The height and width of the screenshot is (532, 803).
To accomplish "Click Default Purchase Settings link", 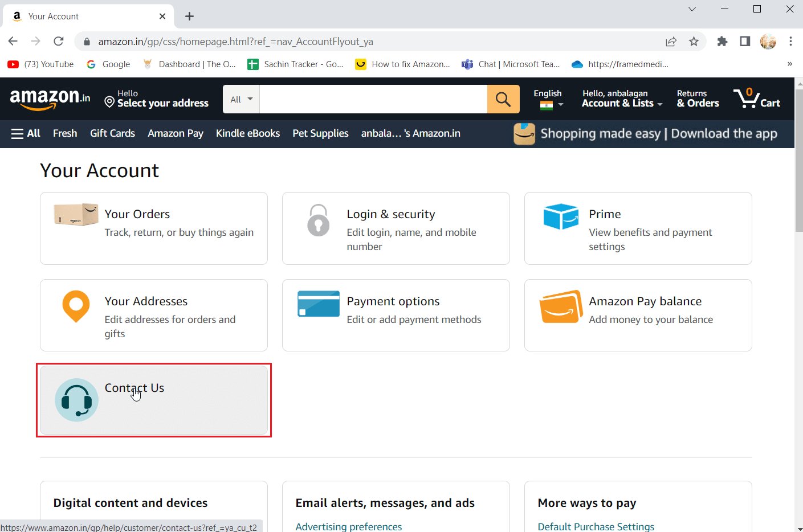I will pos(596,526).
